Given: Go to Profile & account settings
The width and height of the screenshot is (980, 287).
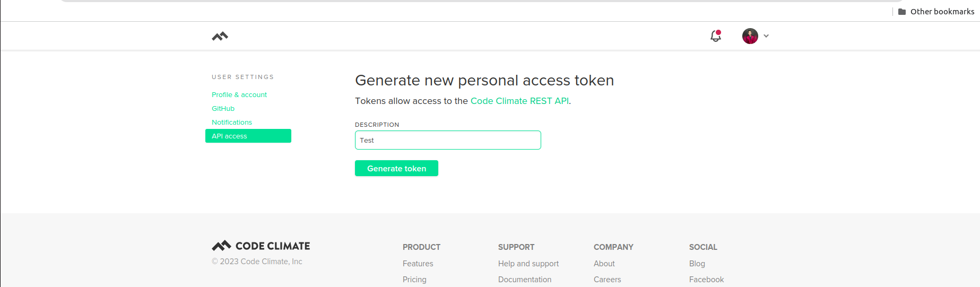Looking at the screenshot, I should click(239, 95).
